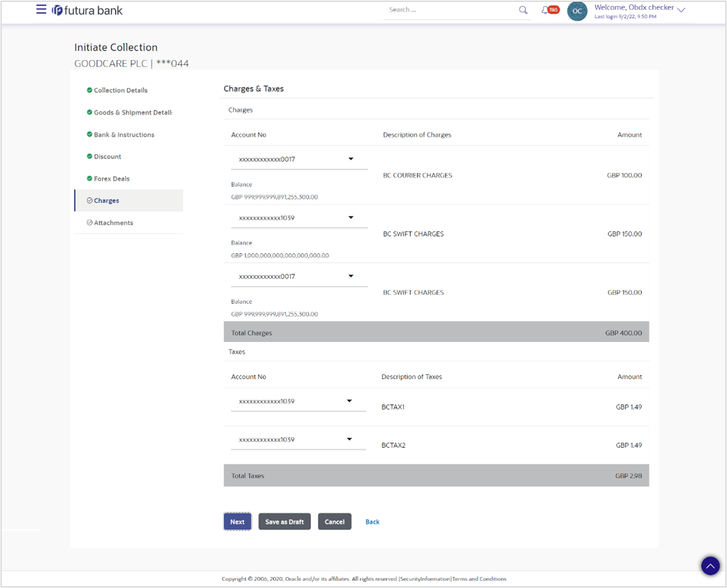Open the SecurityInformation footer link
This screenshot has height=588, width=727.
425,579
